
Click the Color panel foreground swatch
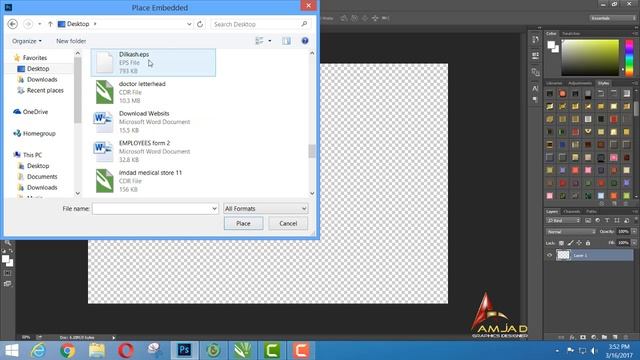[x=551, y=44]
